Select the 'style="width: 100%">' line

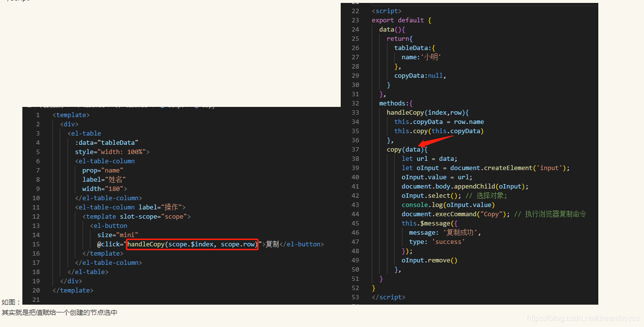pos(112,152)
